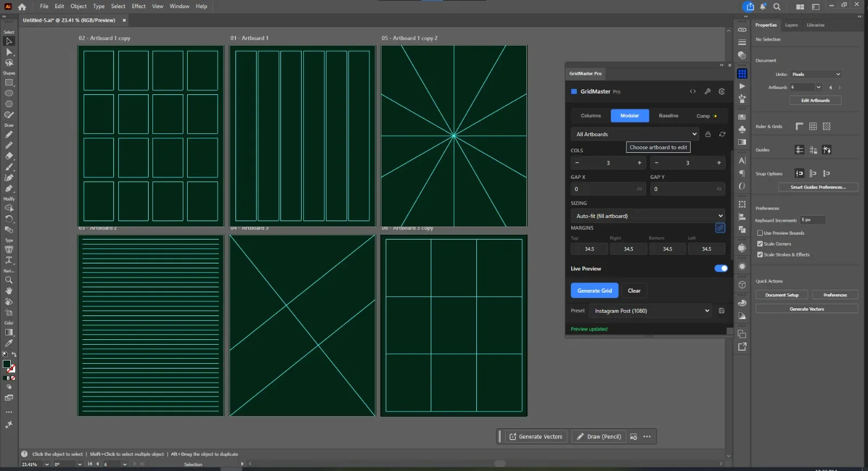Swap fill and stroke colors arrow
This screenshot has width=868, height=471.
14,354
